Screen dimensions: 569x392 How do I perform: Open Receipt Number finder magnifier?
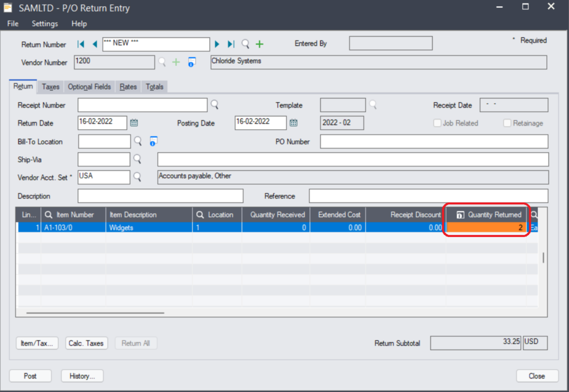click(x=214, y=105)
